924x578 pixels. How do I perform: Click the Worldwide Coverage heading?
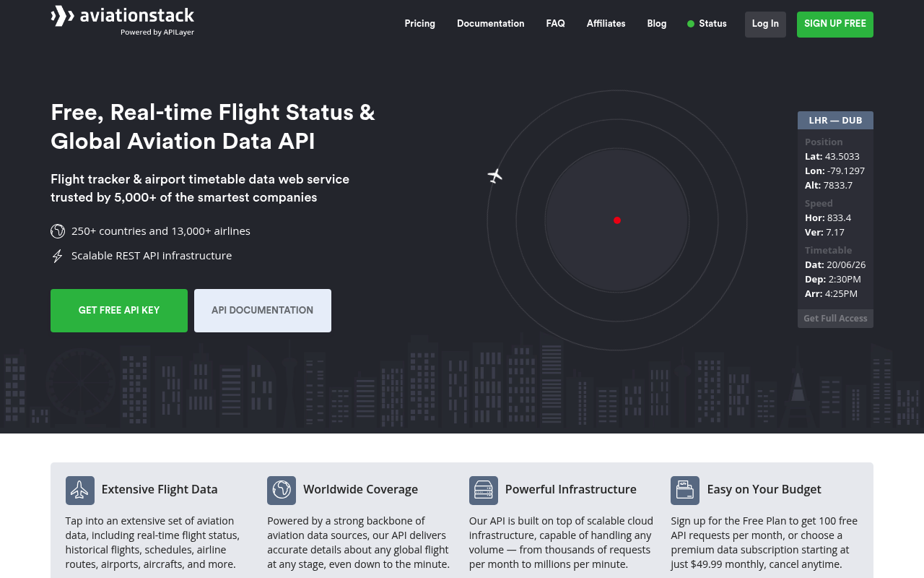pyautogui.click(x=361, y=489)
